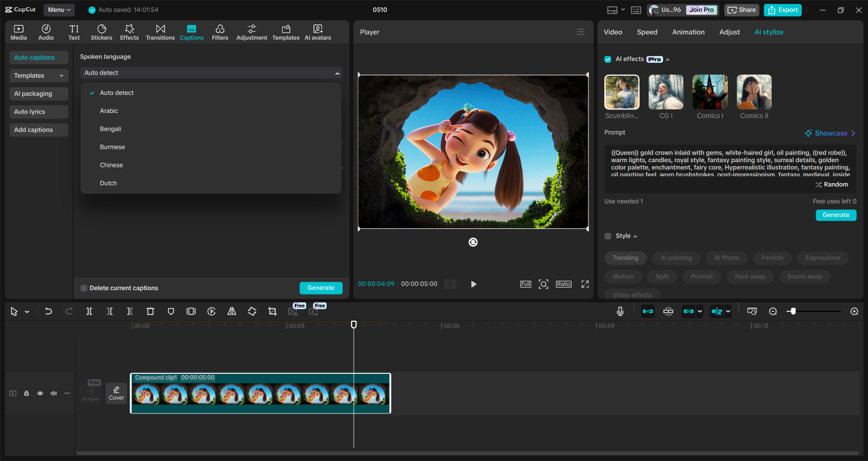Open the Transitions panel
Image resolution: width=868 pixels, height=461 pixels.
(x=160, y=32)
